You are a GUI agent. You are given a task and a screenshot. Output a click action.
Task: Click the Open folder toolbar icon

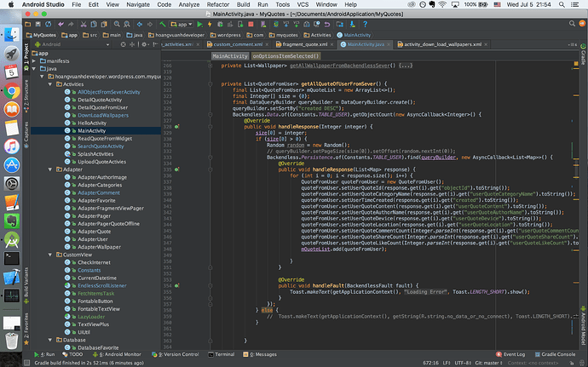[28, 24]
